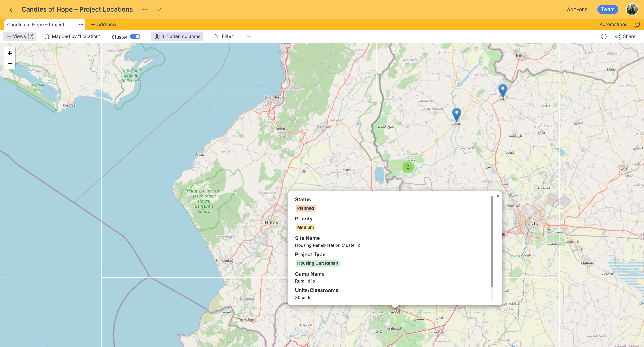This screenshot has width=644, height=347.
Task: Zoom out using the minus control
Action: [x=9, y=64]
